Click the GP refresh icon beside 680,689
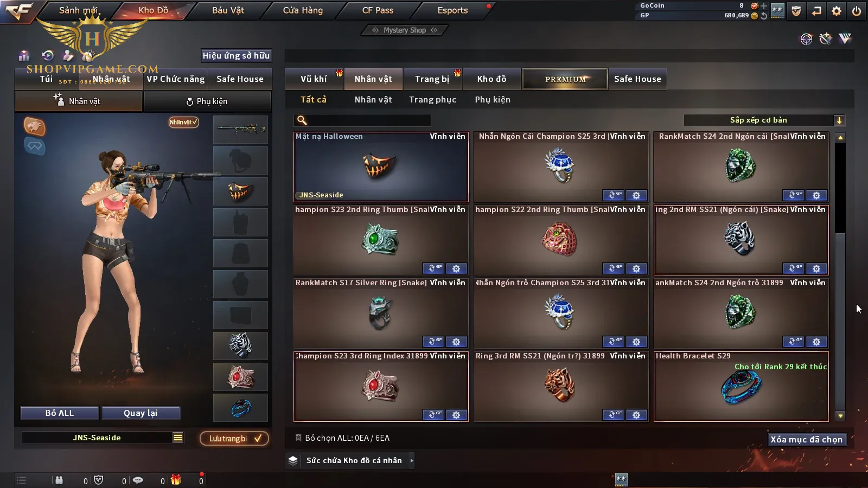The image size is (868, 488). coord(764,16)
